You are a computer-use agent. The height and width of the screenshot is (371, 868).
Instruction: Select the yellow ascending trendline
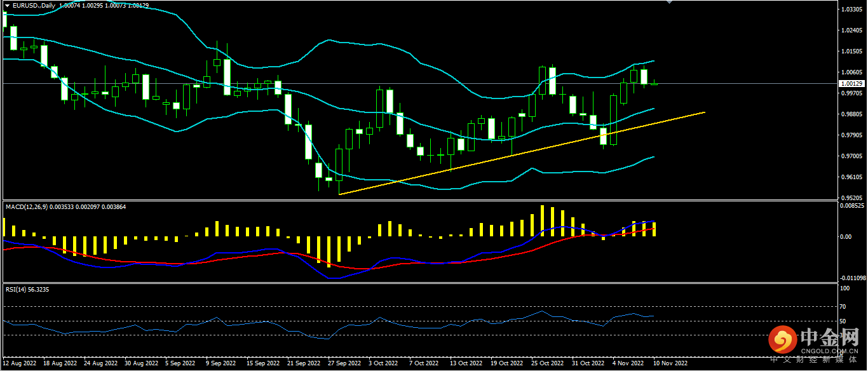pyautogui.click(x=522, y=152)
